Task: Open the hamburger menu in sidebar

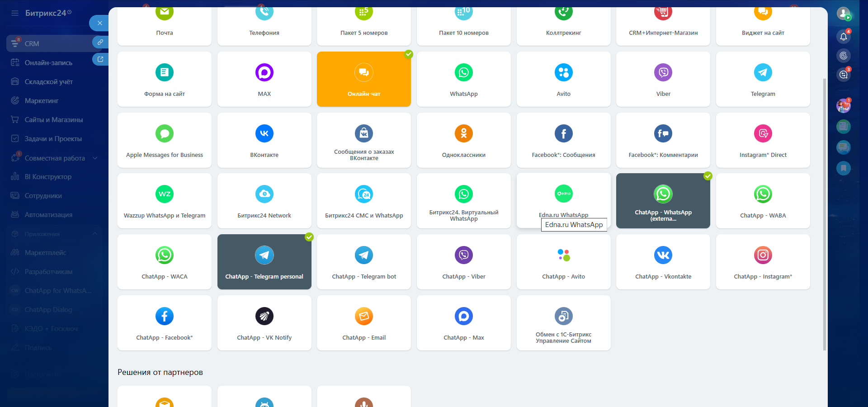Action: pos(15,13)
